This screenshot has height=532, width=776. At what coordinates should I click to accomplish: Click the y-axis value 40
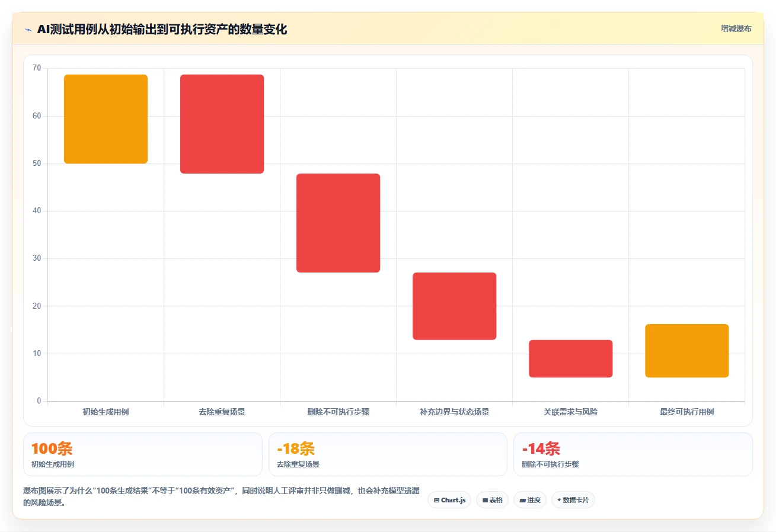pos(37,211)
